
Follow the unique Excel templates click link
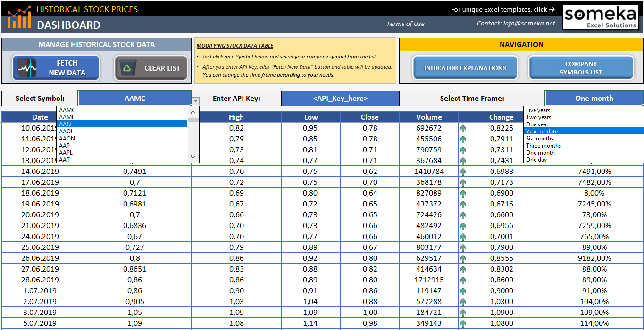point(502,9)
